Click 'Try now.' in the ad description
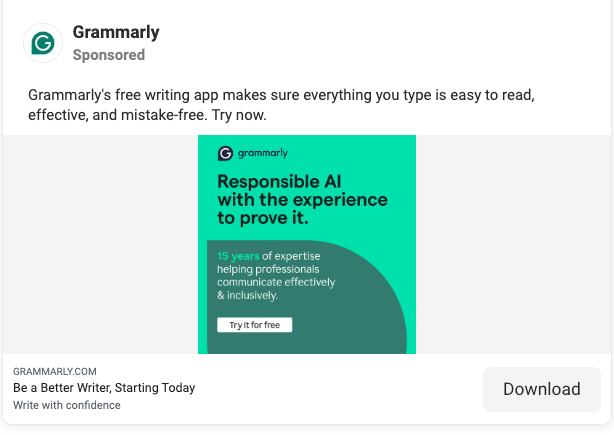The image size is (614, 435). tap(239, 116)
